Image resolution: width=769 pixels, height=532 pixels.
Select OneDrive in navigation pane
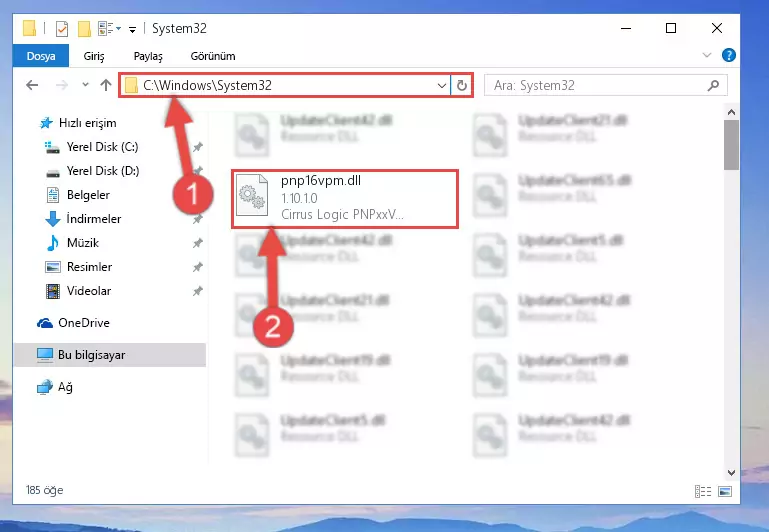point(84,323)
